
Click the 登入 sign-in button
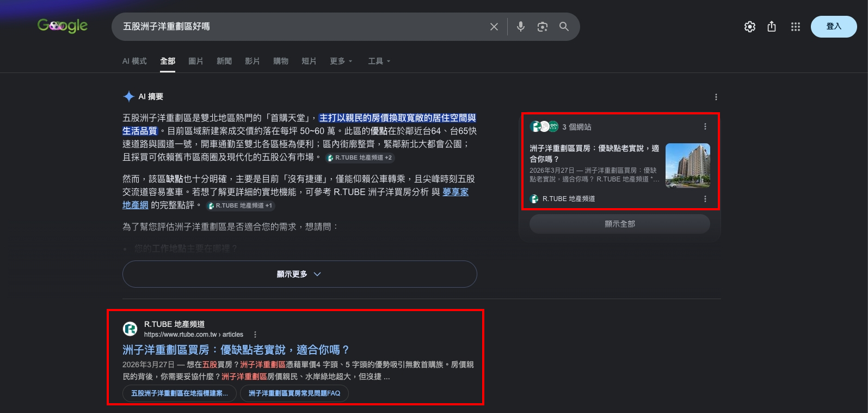(x=834, y=27)
